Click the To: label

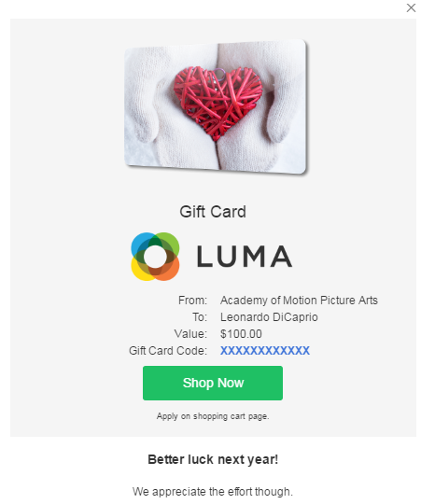[200, 317]
